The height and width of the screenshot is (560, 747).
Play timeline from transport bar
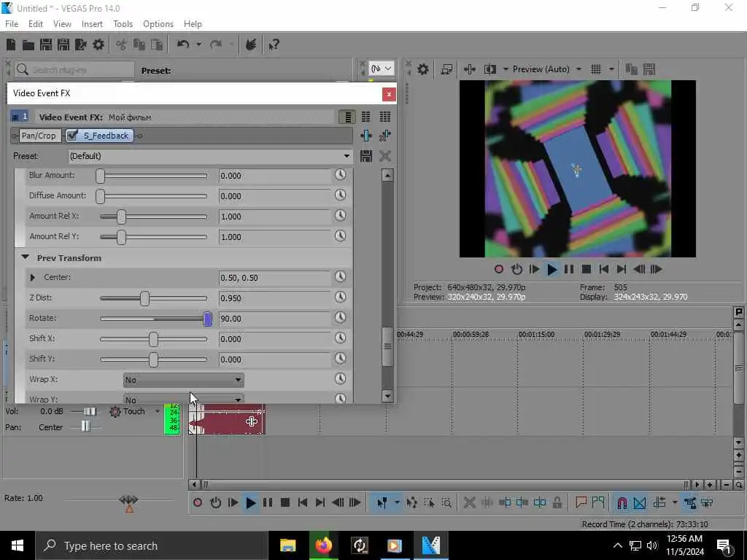click(251, 503)
